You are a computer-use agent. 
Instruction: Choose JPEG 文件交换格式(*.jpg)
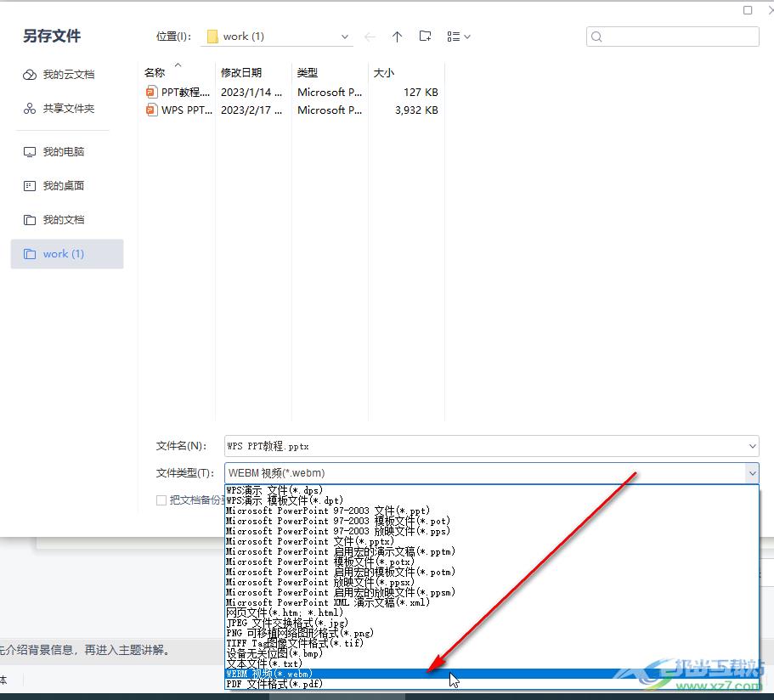[492, 623]
